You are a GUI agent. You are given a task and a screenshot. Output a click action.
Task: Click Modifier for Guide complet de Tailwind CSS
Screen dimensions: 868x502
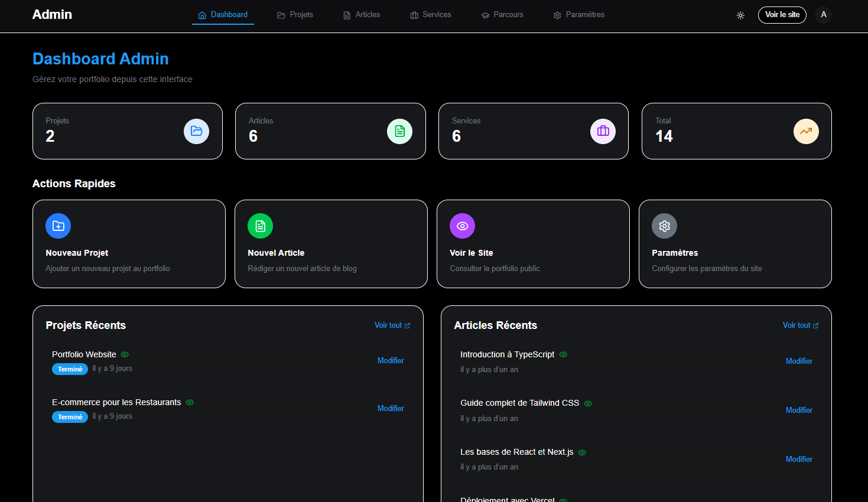pos(799,410)
